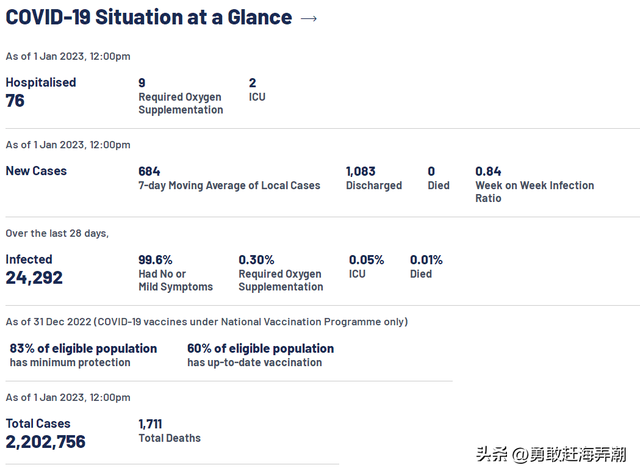Click the 0.05% ICU percentage
This screenshot has width=640, height=476.
(366, 259)
